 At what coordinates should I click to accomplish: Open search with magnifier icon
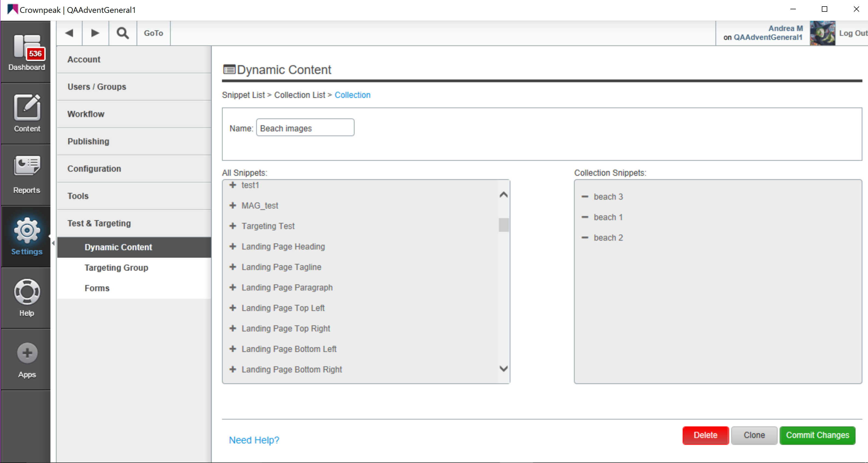pyautogui.click(x=123, y=33)
